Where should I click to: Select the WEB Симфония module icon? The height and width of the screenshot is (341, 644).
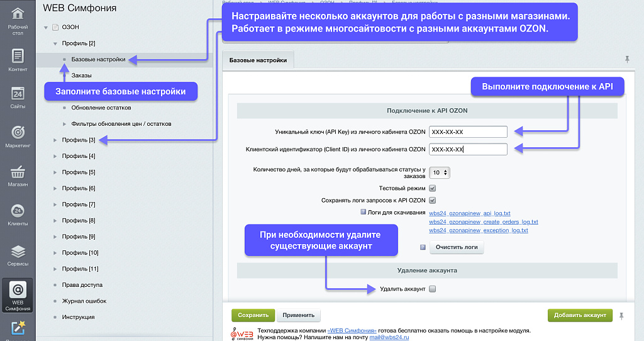tap(18, 294)
